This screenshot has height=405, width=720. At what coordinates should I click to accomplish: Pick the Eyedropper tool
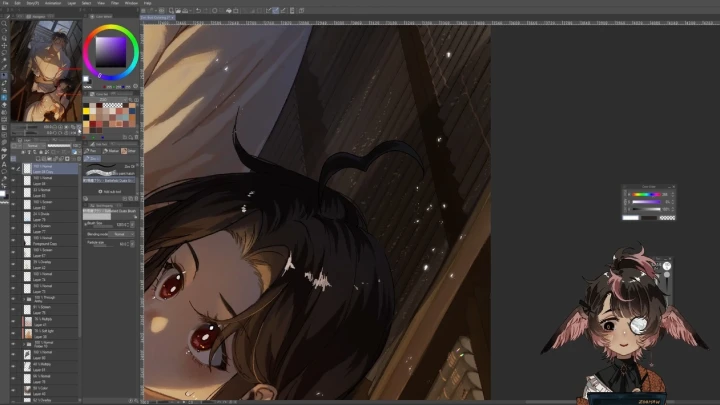pyautogui.click(x=3, y=67)
